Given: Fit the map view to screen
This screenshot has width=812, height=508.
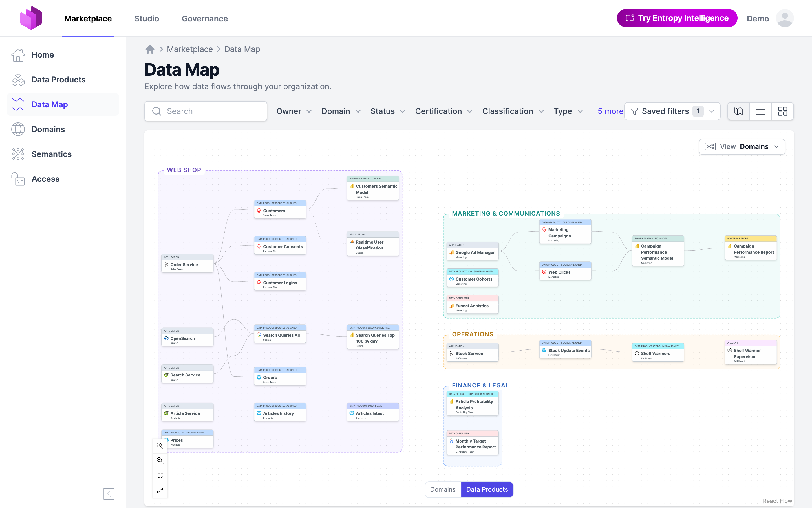Looking at the screenshot, I should (x=160, y=476).
